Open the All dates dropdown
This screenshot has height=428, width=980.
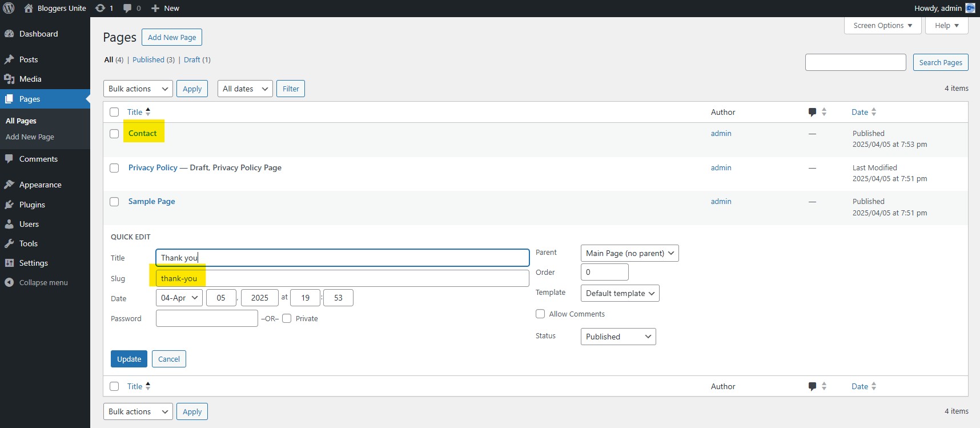[245, 89]
